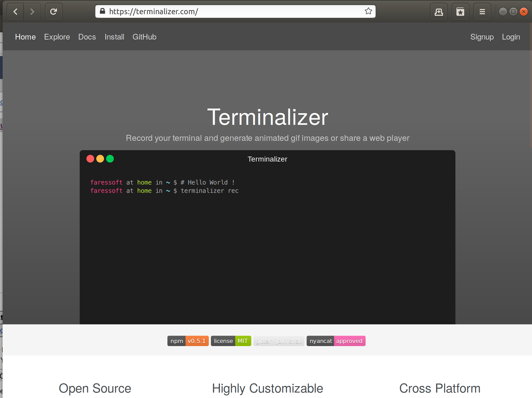Click the forward navigation arrow

[x=32, y=12]
